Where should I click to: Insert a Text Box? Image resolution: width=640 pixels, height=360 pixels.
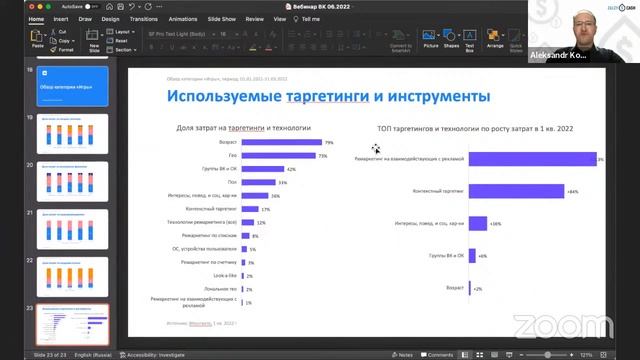(469, 40)
